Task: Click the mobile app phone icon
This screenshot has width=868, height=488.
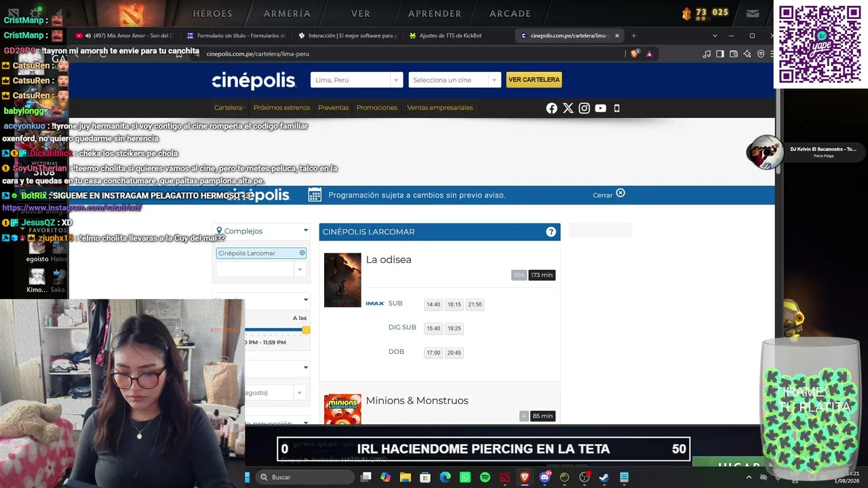Action: tap(616, 108)
